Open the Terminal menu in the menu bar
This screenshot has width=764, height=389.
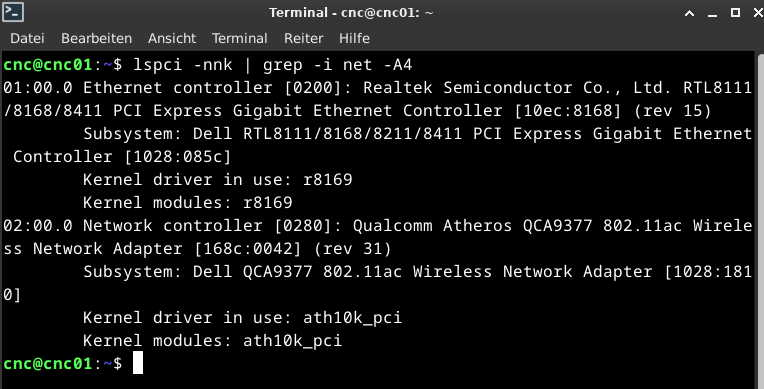[240, 38]
